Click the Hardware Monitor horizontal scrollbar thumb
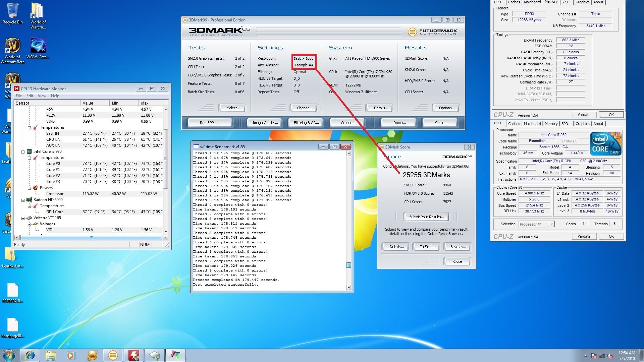The image size is (644, 362). [x=91, y=237]
